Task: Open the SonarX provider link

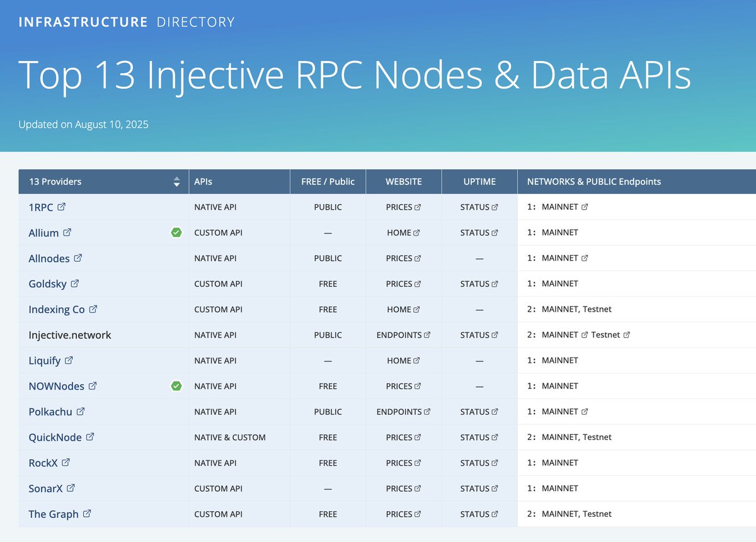Action: 52,488
